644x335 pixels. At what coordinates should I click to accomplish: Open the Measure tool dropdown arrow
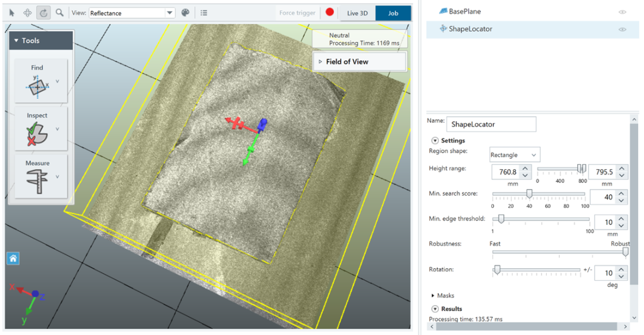(57, 177)
